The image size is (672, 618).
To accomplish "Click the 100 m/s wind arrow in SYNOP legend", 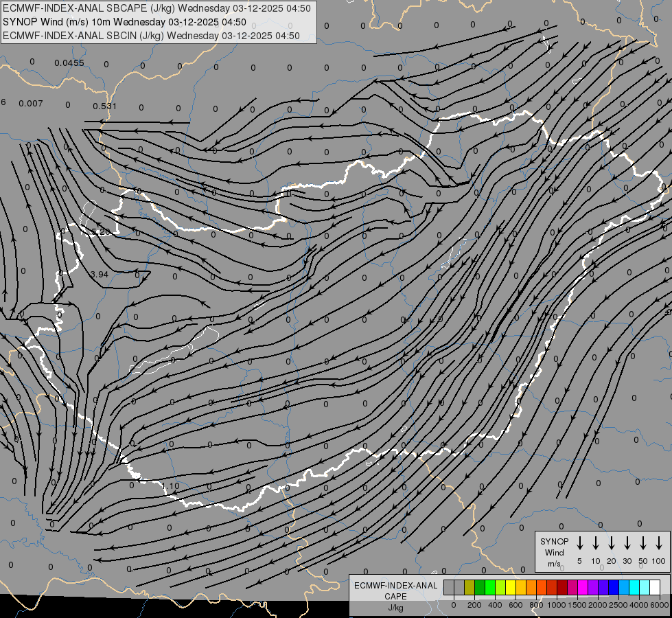I will (x=659, y=543).
